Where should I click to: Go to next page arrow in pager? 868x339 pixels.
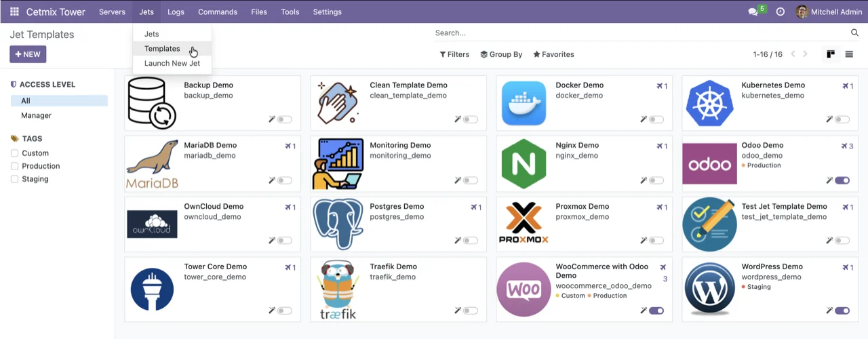click(x=806, y=54)
